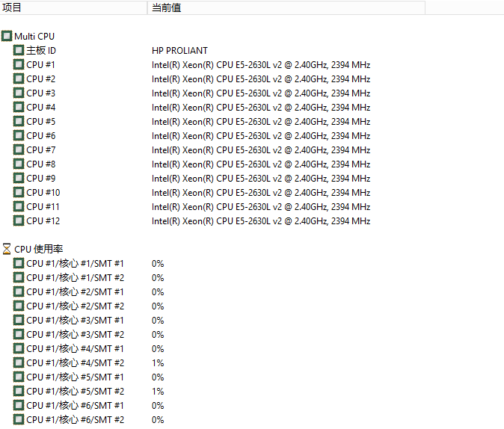
Task: Click the chip icon next to CPU #12
Action: (x=19, y=221)
